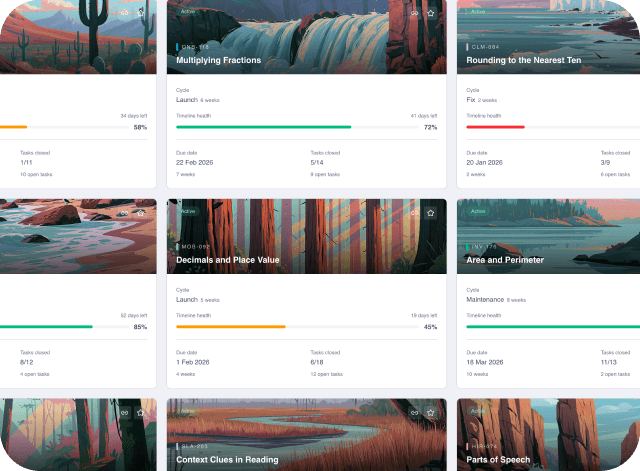640x471 pixels.
Task: Open the Area and Perimeter title
Action: (x=505, y=260)
